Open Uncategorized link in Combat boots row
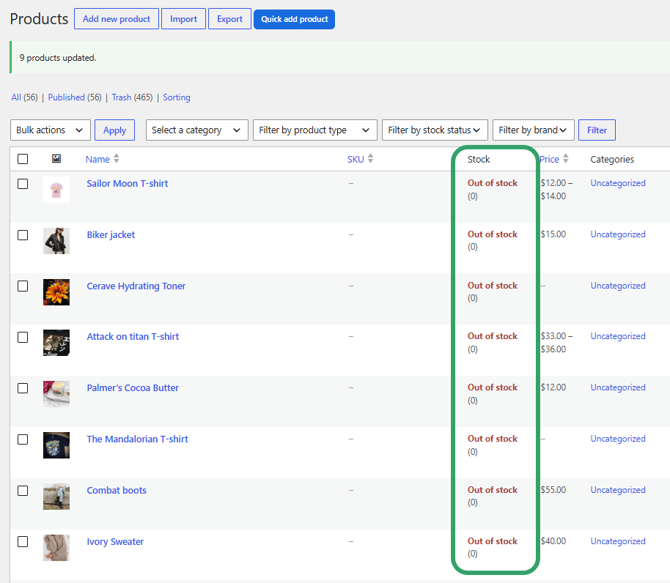 [618, 490]
